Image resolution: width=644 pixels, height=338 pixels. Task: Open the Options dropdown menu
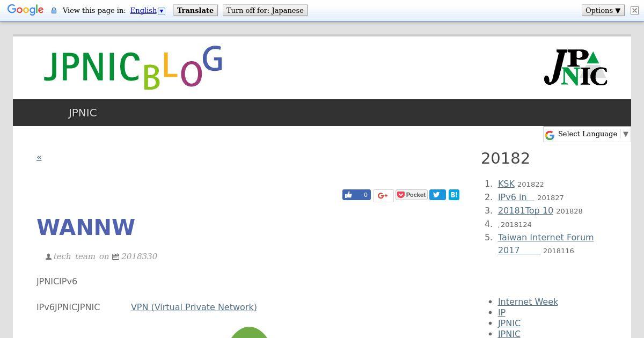pos(603,10)
